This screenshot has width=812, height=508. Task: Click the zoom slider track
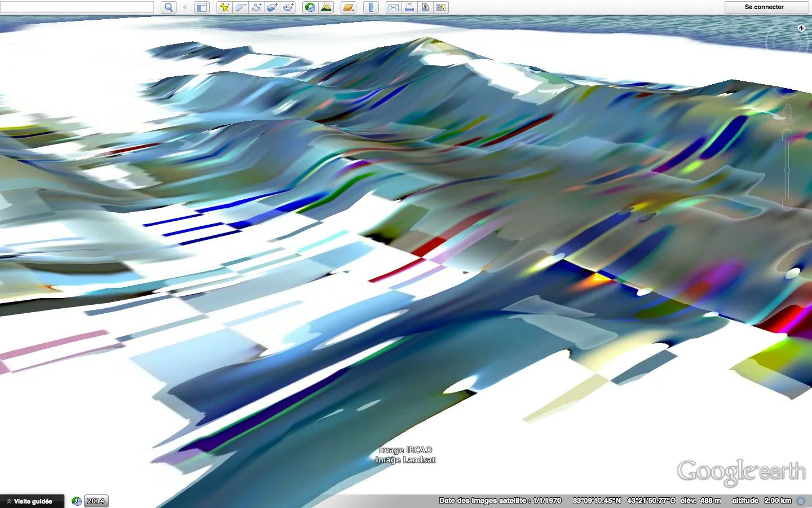pyautogui.click(x=787, y=169)
